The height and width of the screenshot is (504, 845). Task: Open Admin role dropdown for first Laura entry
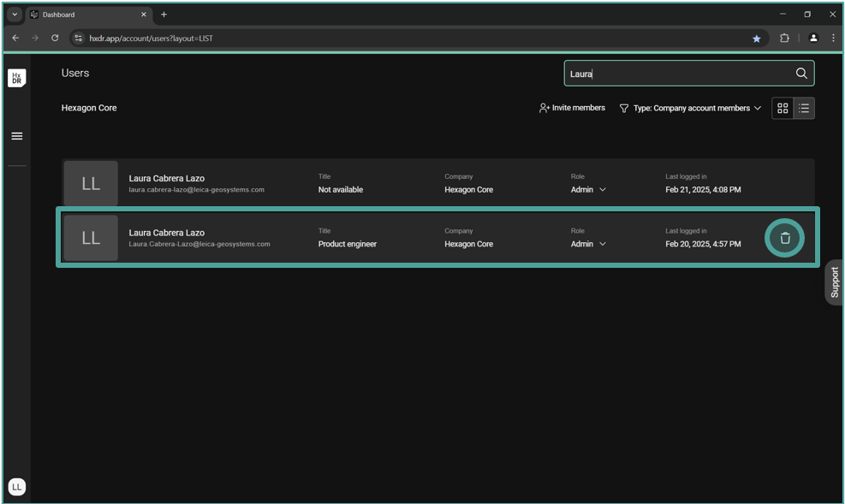click(x=588, y=190)
